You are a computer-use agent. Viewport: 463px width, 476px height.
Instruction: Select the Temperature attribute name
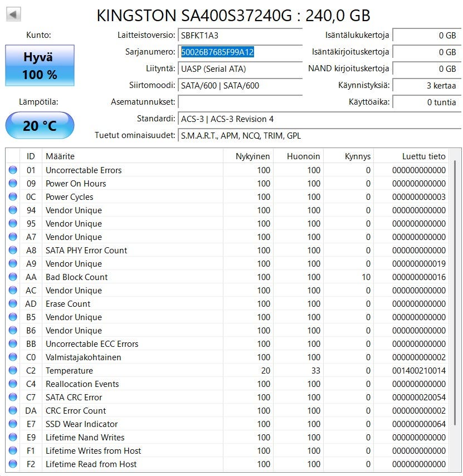pyautogui.click(x=69, y=370)
